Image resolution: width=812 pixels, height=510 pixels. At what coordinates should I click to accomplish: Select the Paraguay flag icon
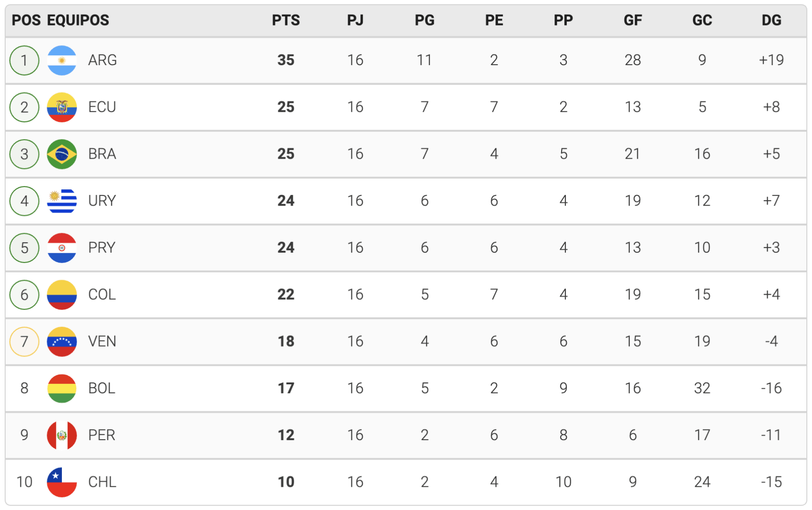pyautogui.click(x=62, y=248)
